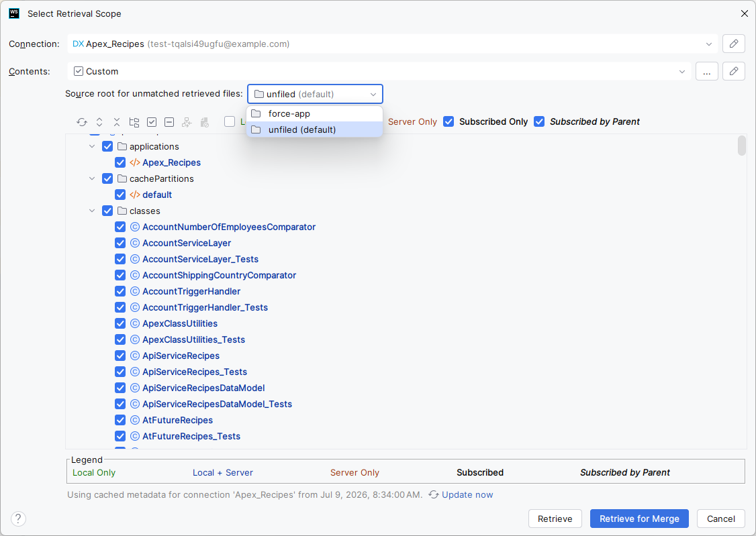The width and height of the screenshot is (756, 536).
Task: Click the group by folders toolbar icon
Action: pos(134,122)
